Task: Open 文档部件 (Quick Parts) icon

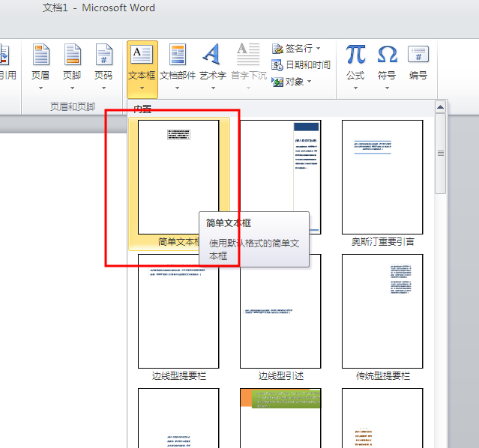Action: pos(178,56)
